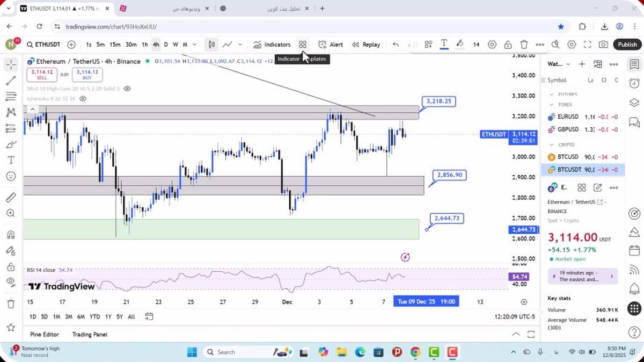This screenshot has width=644, height=362.
Task: Click the add symbol compare plus button
Action: pyautogui.click(x=71, y=45)
